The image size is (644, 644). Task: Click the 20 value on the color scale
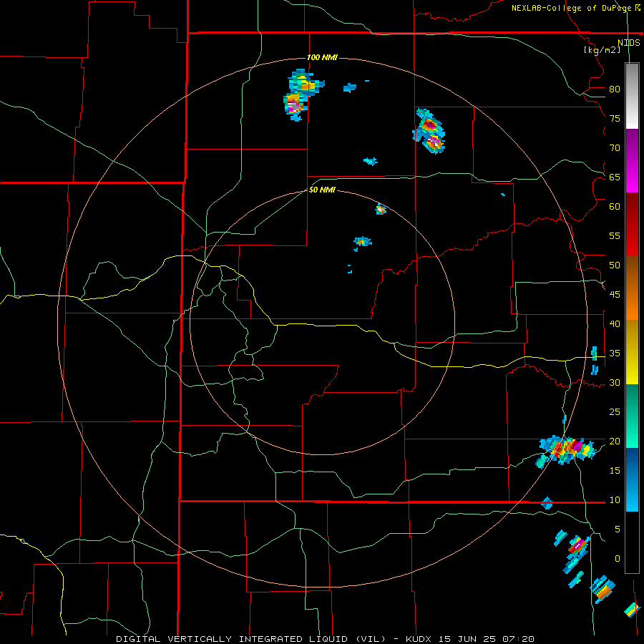click(x=615, y=441)
